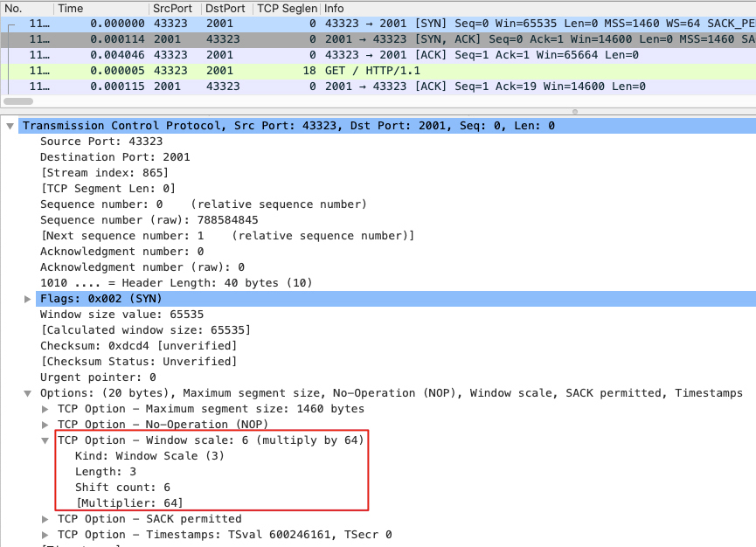Select Calculated window size: 65535 line
The width and height of the screenshot is (756, 547).
point(146,330)
